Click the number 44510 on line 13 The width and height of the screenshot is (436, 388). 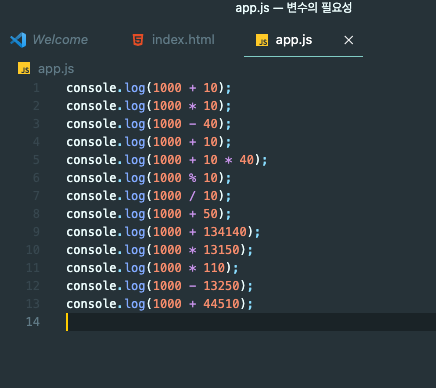(221, 304)
